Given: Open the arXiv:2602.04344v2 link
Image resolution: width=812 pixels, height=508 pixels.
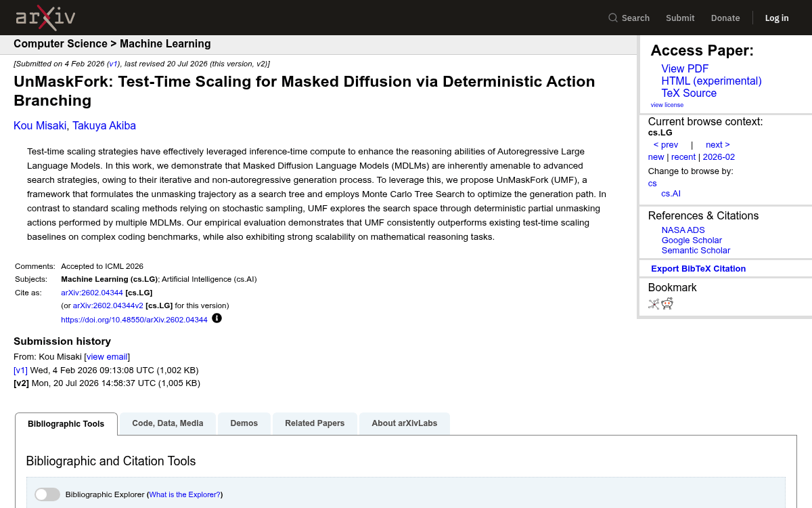Looking at the screenshot, I should pyautogui.click(x=108, y=306).
